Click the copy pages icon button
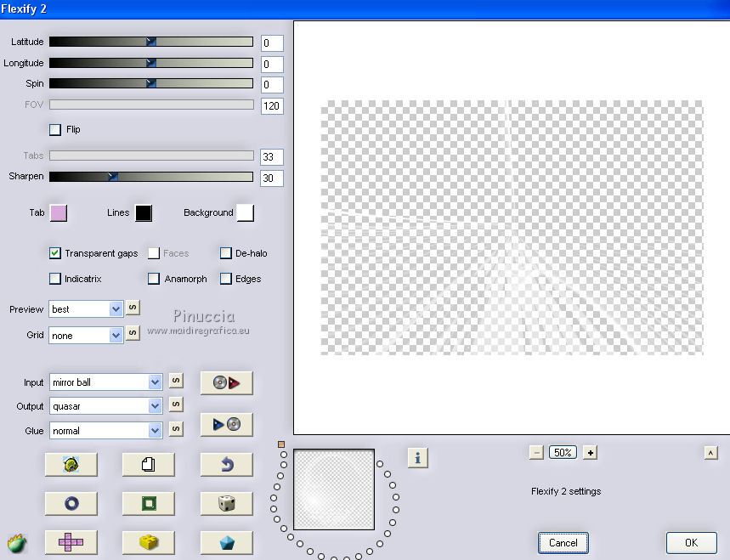Viewport: 730px width, 560px height. [x=149, y=464]
